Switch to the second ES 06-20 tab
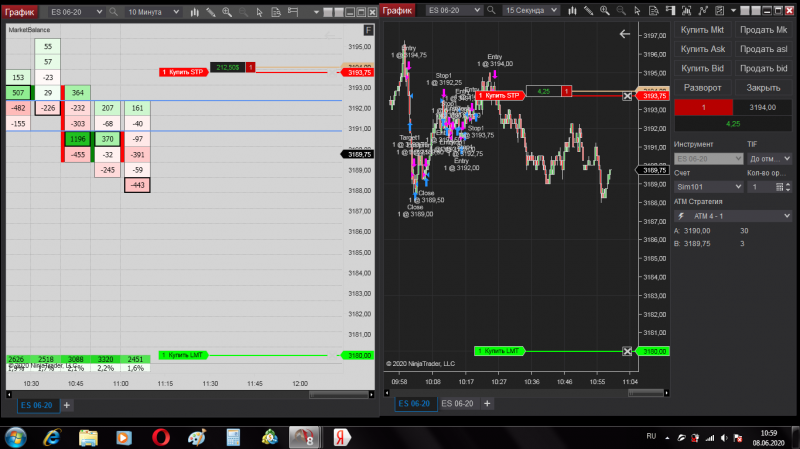 (457, 404)
